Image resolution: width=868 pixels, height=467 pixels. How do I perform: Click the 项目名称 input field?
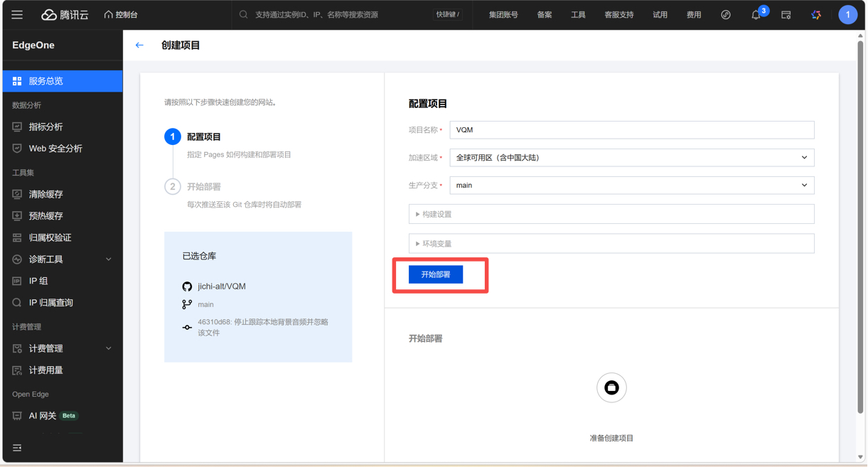pos(631,130)
